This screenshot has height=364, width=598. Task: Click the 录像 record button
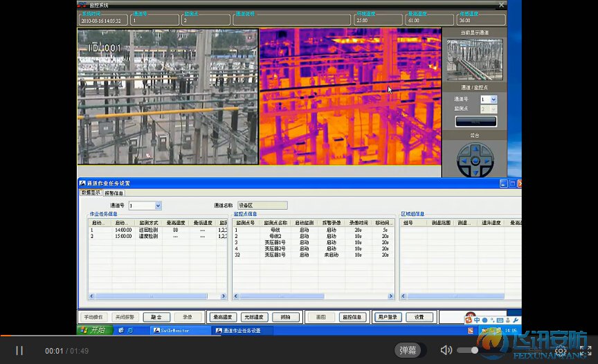188,317
